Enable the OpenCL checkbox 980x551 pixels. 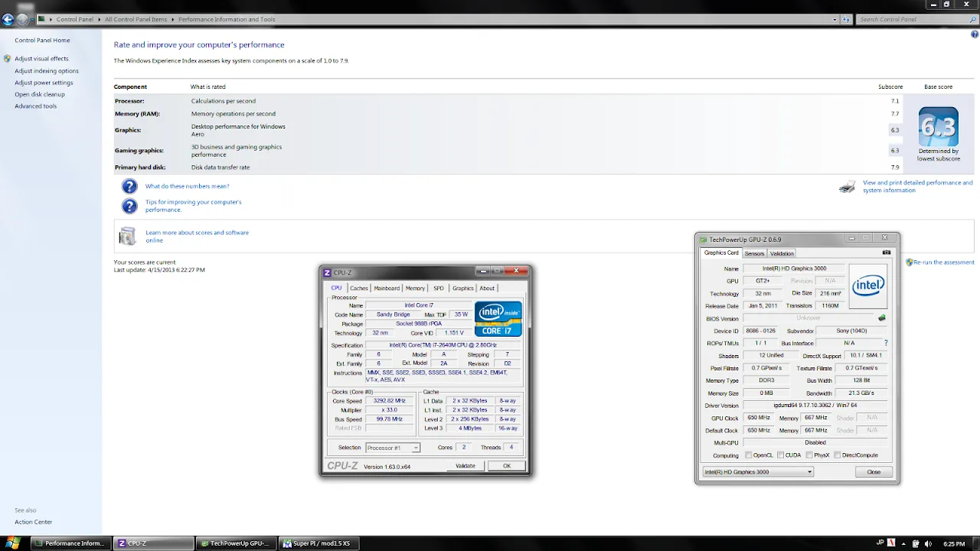coord(749,455)
